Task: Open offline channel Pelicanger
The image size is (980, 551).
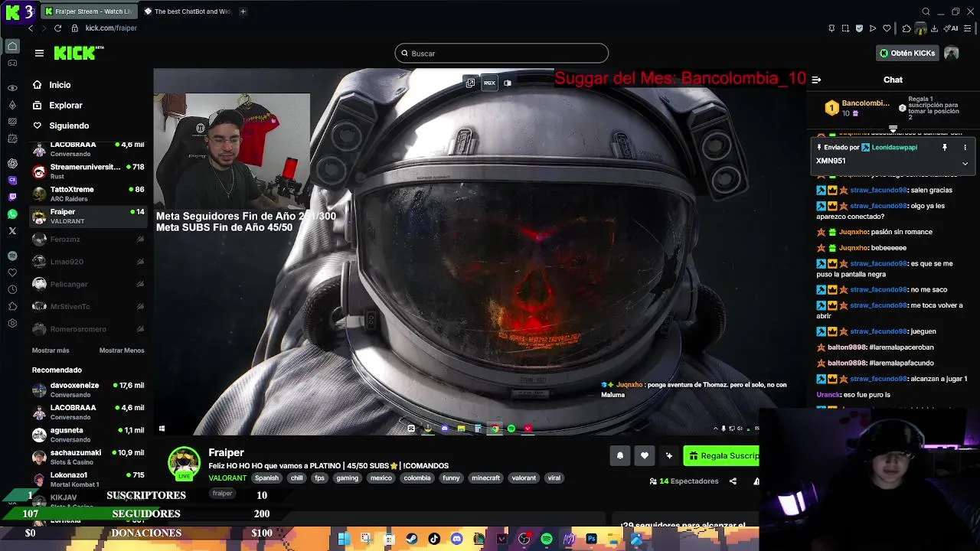Action: (88, 284)
